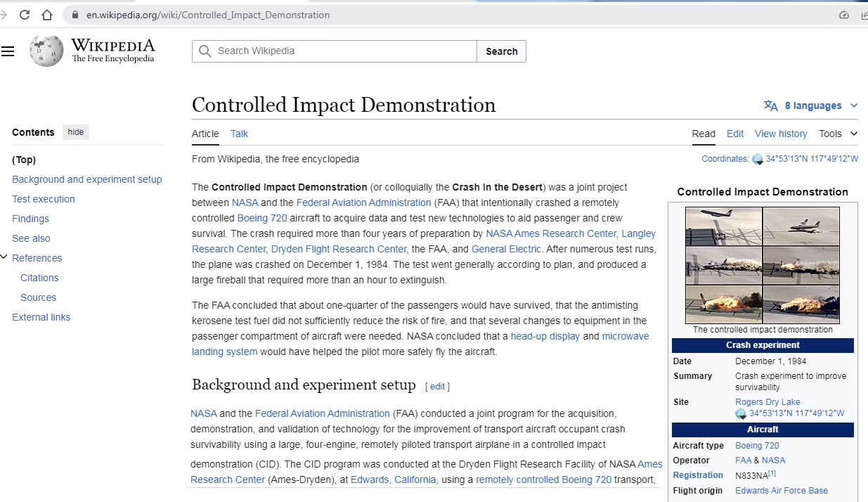868x502 pixels.
Task: Open the top-left crash photo in the infobox
Action: pos(724,226)
